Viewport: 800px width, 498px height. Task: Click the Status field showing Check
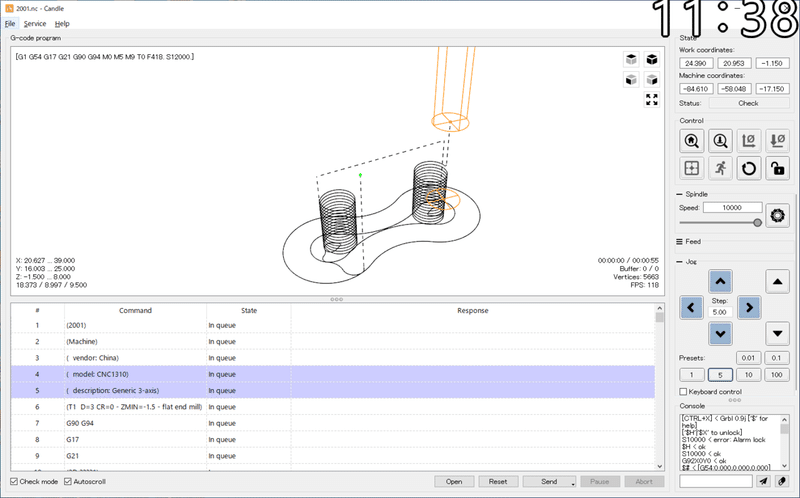748,103
